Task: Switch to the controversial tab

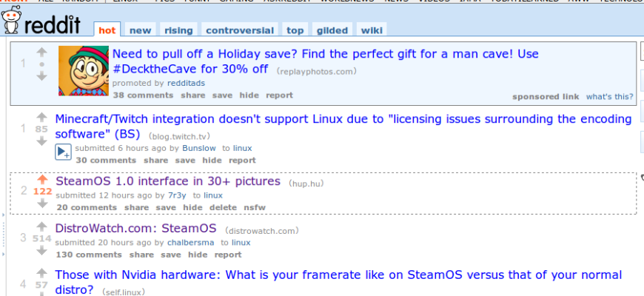Action: pyautogui.click(x=240, y=30)
